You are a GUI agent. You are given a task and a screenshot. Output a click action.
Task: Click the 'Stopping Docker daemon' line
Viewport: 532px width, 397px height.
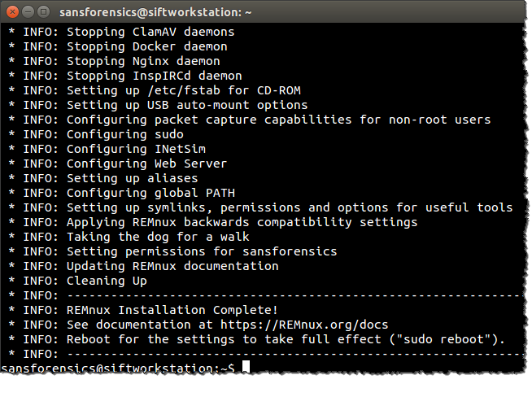coord(118,47)
